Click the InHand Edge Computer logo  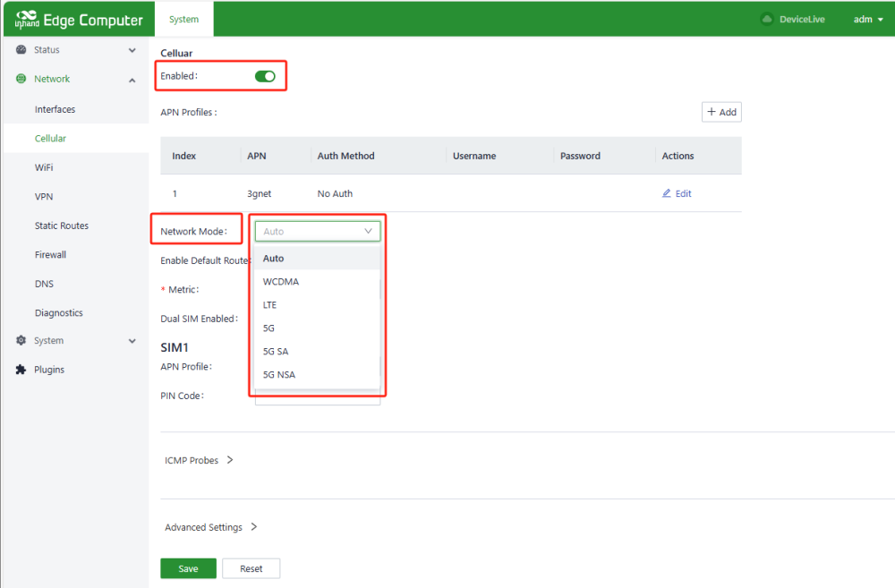(79, 20)
